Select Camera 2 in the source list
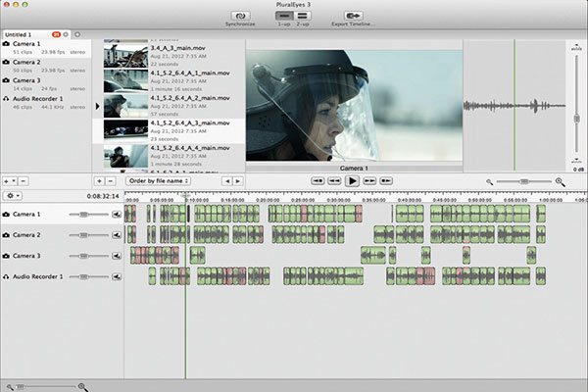The image size is (588, 392). tap(46, 66)
